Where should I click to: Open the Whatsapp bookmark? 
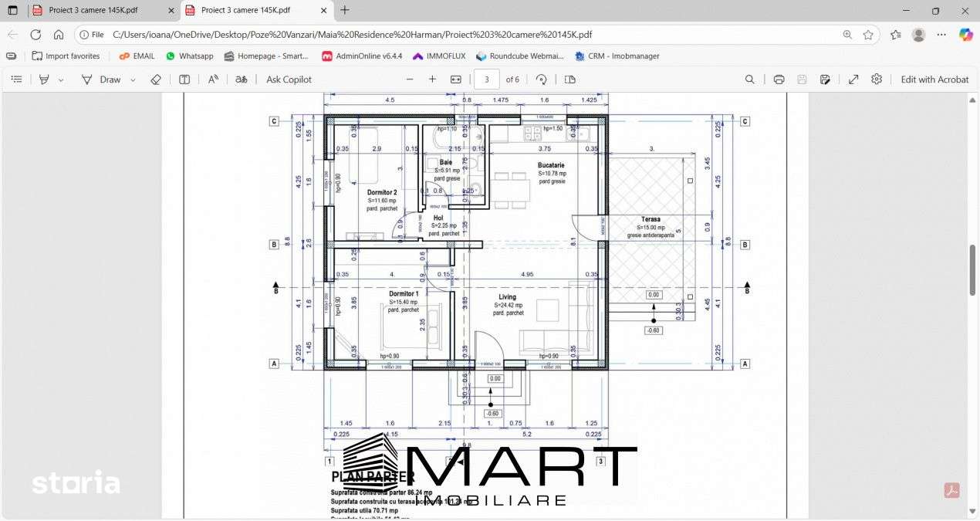click(x=189, y=56)
